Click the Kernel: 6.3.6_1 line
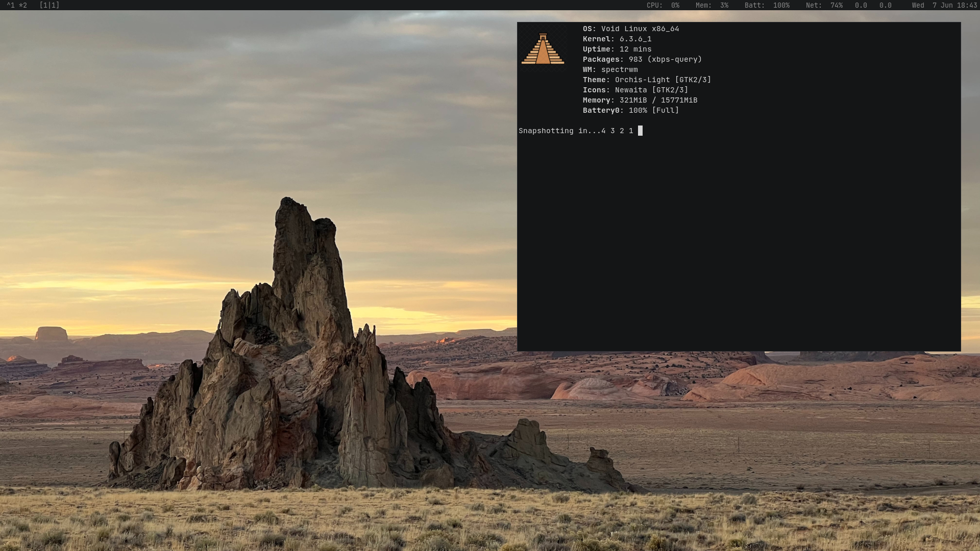Viewport: 980px width, 551px height. pyautogui.click(x=617, y=39)
